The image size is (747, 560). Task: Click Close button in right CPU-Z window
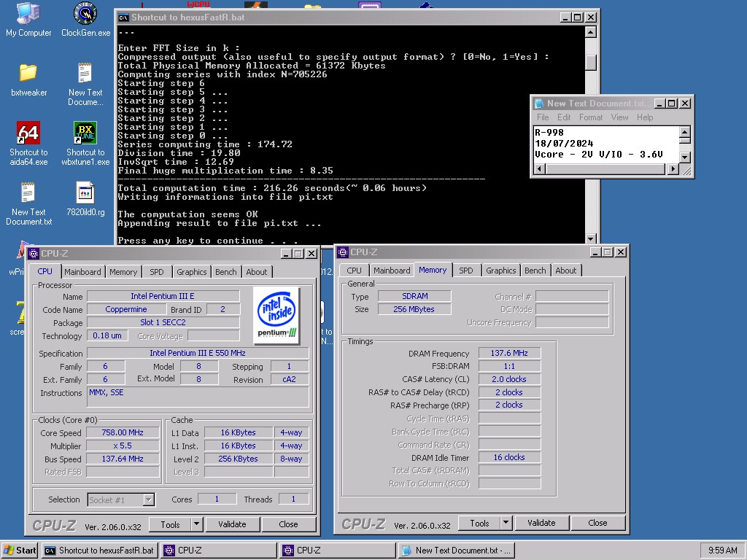click(597, 523)
